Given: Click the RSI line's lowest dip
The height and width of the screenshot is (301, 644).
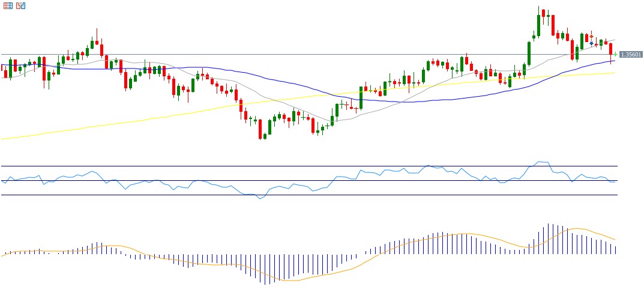Looking at the screenshot, I should pyautogui.click(x=260, y=198).
